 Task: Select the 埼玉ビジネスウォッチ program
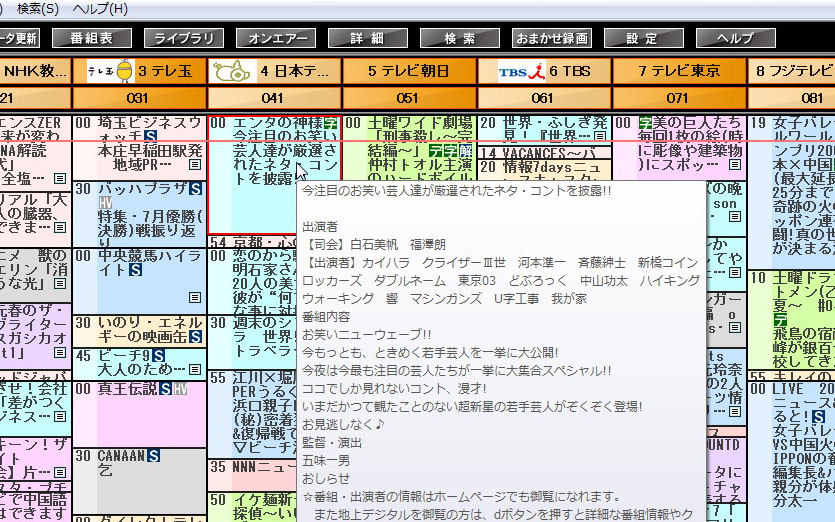coord(139,148)
